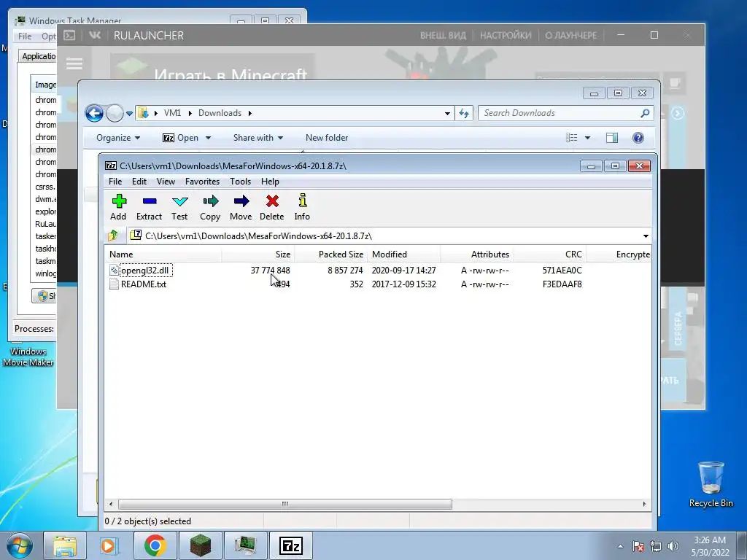Open the Windows Start menu
The width and height of the screenshot is (747, 560).
point(20,545)
